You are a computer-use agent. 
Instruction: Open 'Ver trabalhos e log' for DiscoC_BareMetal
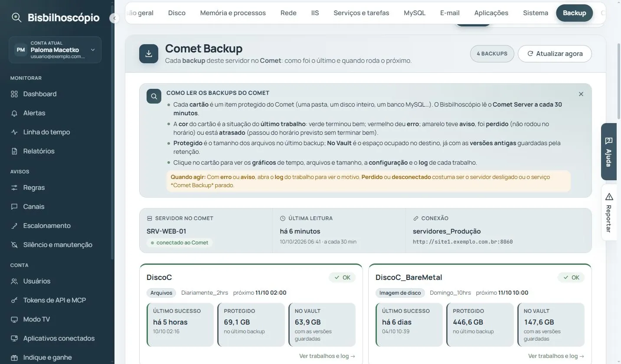pyautogui.click(x=556, y=356)
